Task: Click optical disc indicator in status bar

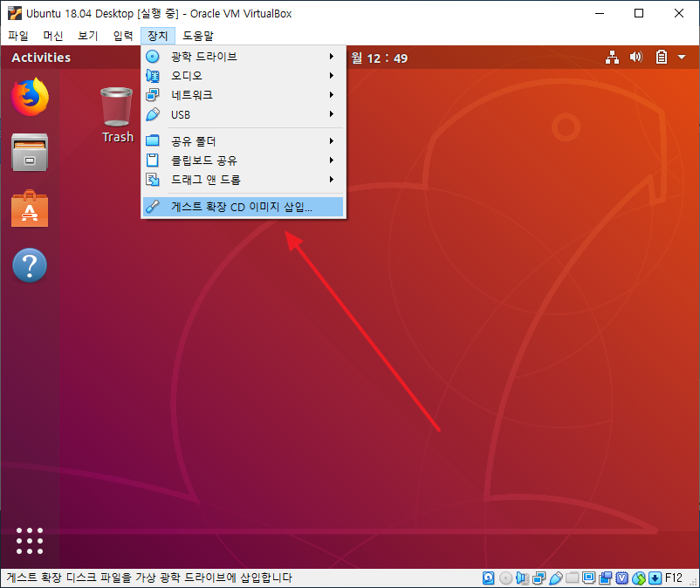Action: 505,578
